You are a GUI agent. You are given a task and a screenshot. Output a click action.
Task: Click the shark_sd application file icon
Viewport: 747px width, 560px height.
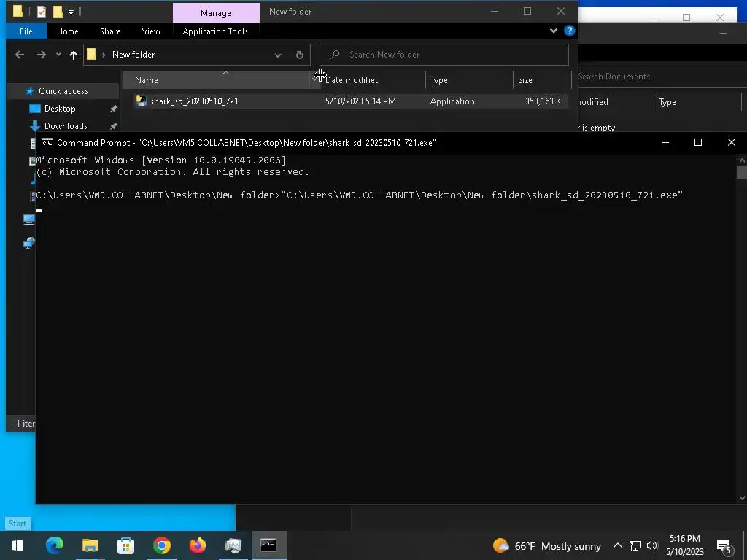[141, 101]
